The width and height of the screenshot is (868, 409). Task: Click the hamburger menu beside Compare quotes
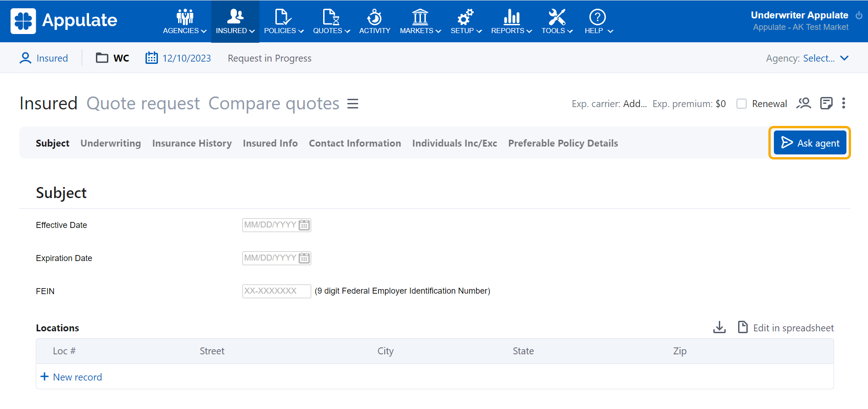point(353,104)
